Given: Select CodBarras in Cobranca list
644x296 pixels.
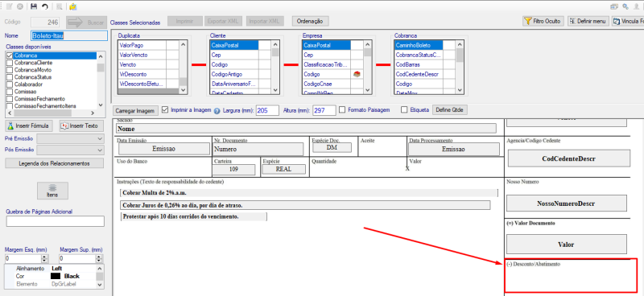Looking at the screenshot, I should (419, 64).
